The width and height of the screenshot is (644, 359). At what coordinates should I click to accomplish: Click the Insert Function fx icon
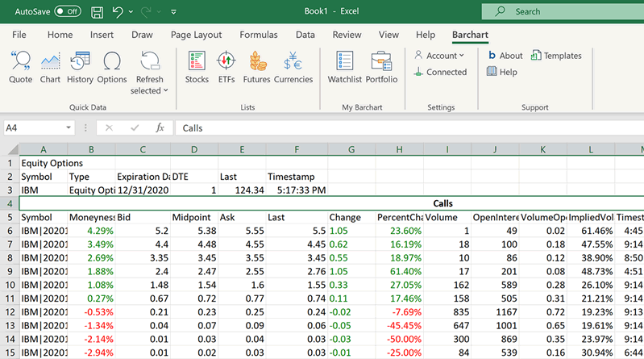click(x=160, y=128)
